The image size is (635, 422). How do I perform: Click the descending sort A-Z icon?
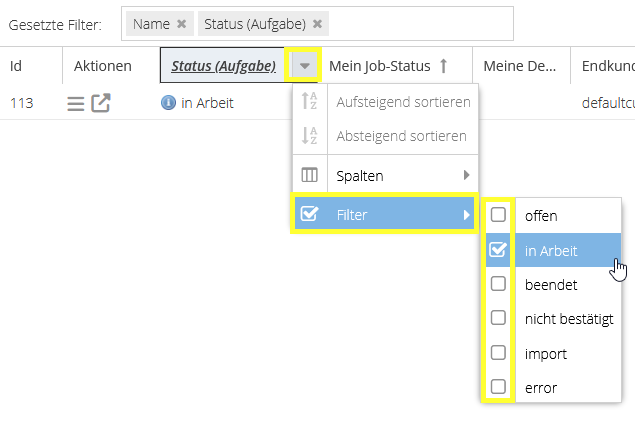click(309, 135)
